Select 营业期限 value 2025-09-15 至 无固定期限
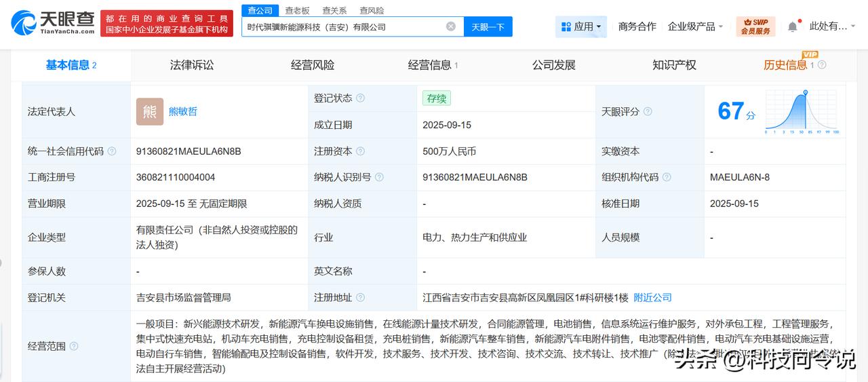Image resolution: width=868 pixels, height=382 pixels. (191, 204)
